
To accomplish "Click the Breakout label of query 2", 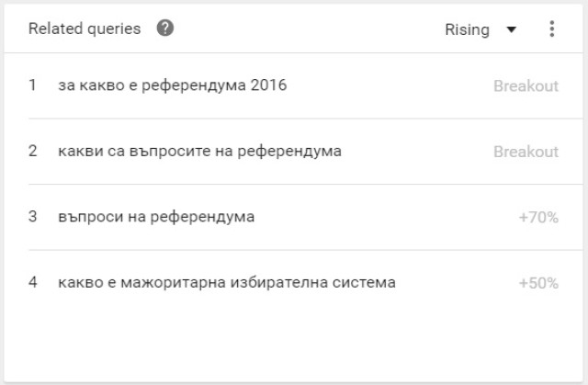I will click(x=526, y=152).
